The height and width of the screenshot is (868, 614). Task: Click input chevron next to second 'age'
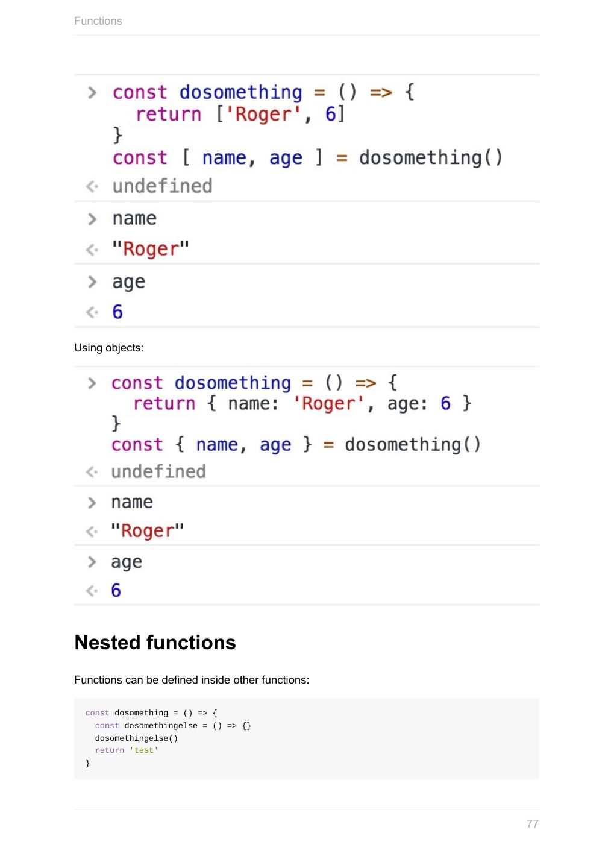(x=92, y=562)
